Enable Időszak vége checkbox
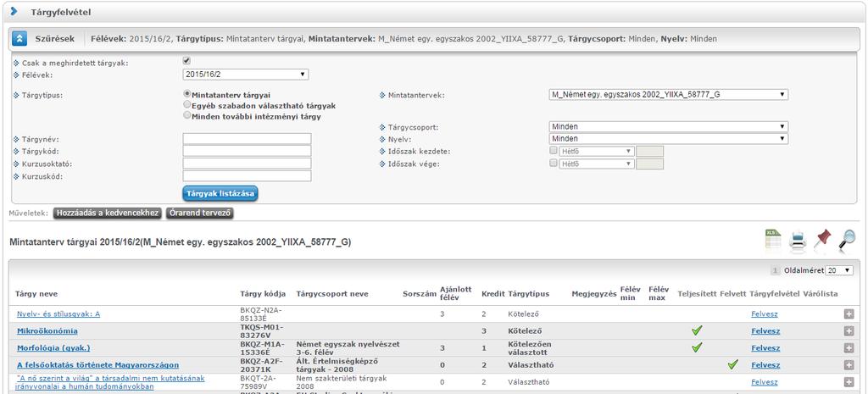Screen dimensions: 868x394 click(x=553, y=164)
